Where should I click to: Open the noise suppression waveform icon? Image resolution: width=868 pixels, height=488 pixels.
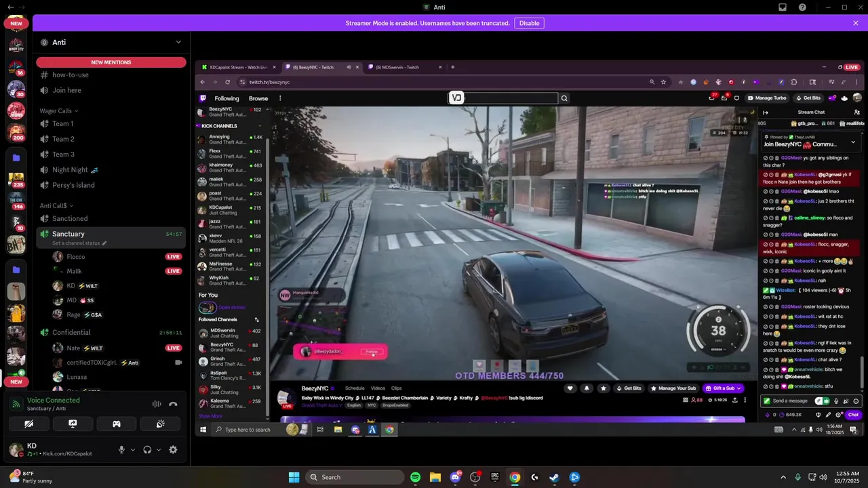(157, 404)
